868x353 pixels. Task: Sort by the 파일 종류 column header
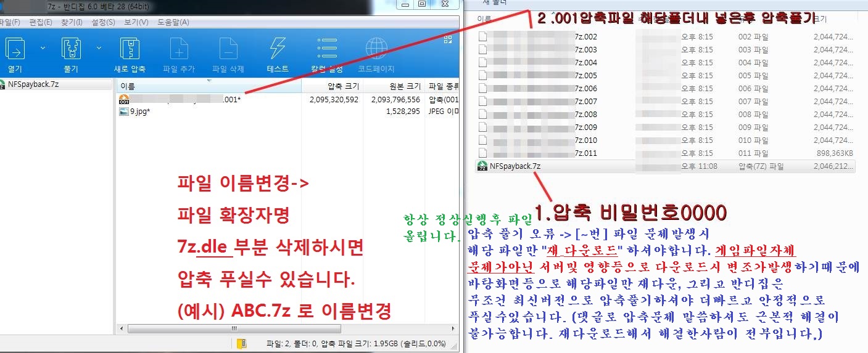click(x=443, y=86)
